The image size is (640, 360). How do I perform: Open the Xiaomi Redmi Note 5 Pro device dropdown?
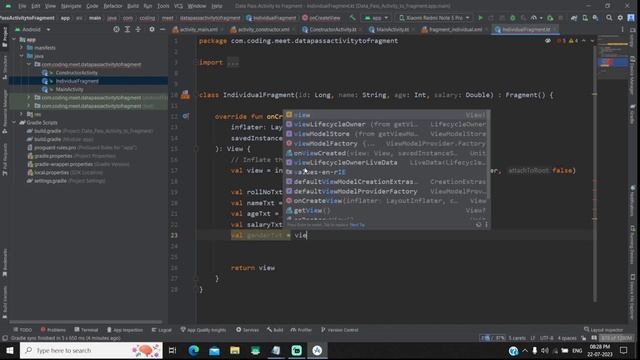[434, 18]
